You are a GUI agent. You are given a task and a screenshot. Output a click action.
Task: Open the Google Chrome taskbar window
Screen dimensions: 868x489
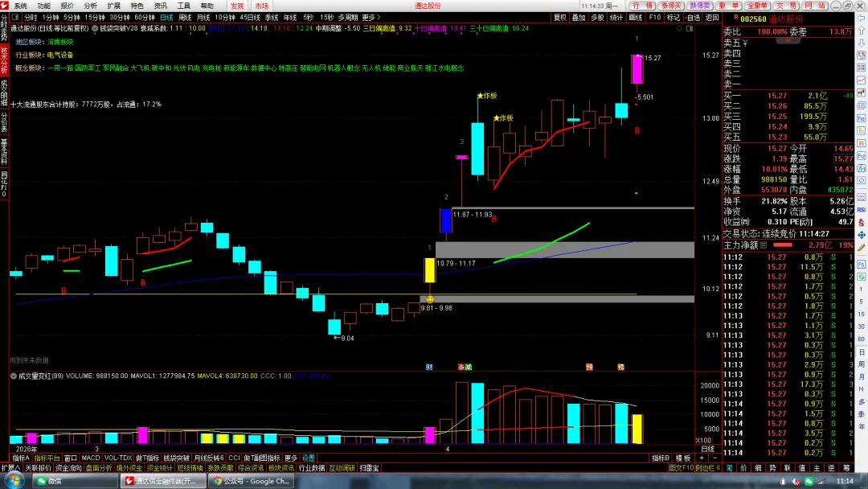[252, 481]
